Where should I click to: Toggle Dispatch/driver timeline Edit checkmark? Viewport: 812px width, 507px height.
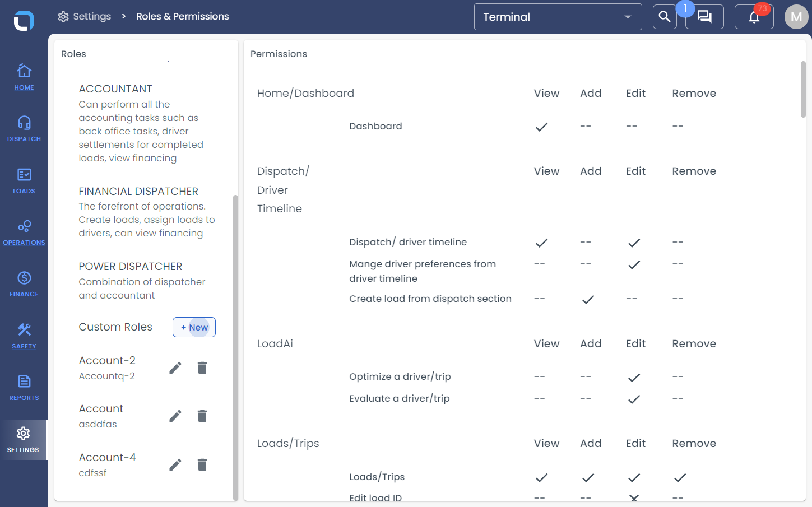click(634, 243)
